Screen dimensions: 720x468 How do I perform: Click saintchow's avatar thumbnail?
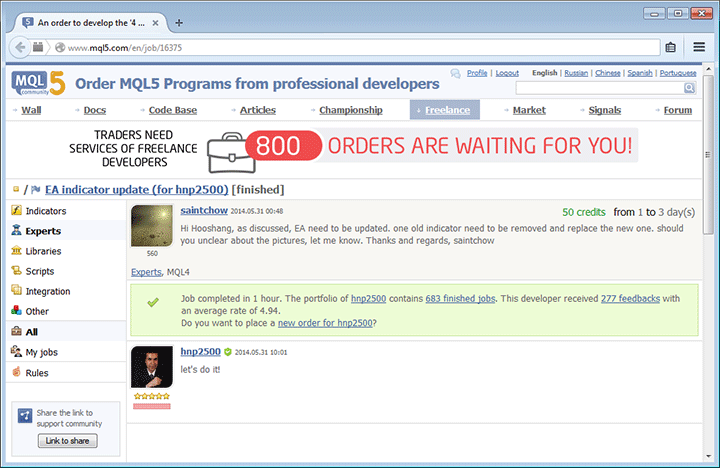[x=152, y=226]
